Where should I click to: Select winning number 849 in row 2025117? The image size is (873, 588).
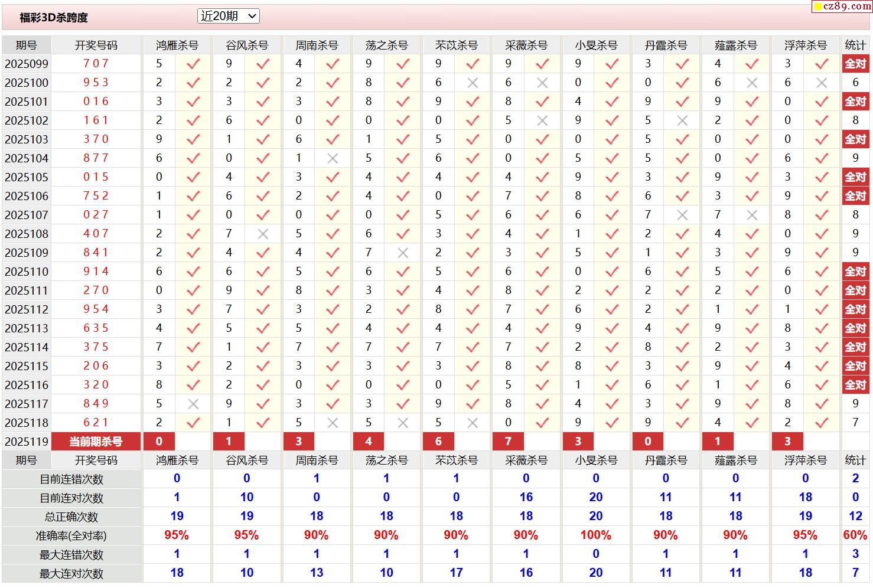[x=96, y=403]
